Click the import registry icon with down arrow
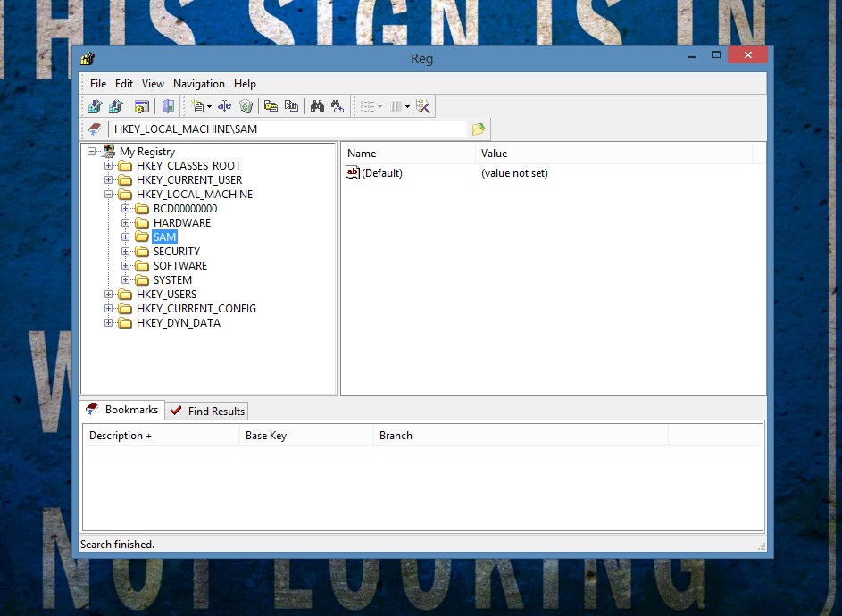Viewport: 842px width, 616px height. coord(95,106)
